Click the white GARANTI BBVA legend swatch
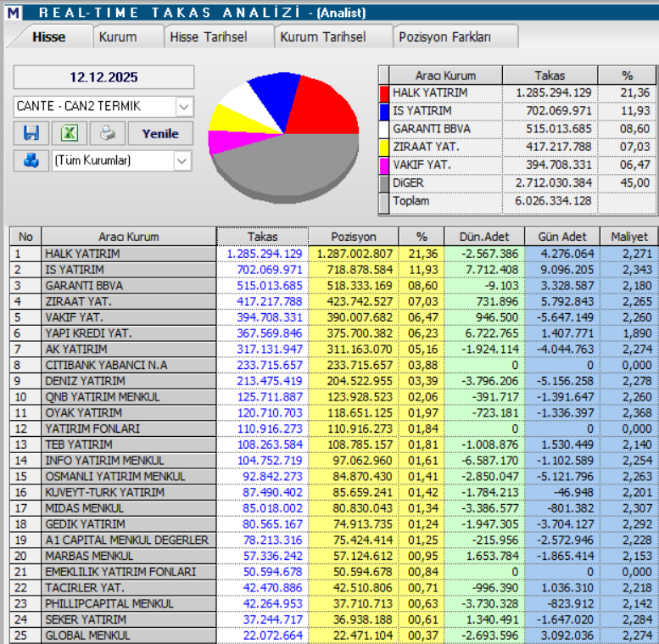Screen dimensions: 659x644 tap(384, 130)
